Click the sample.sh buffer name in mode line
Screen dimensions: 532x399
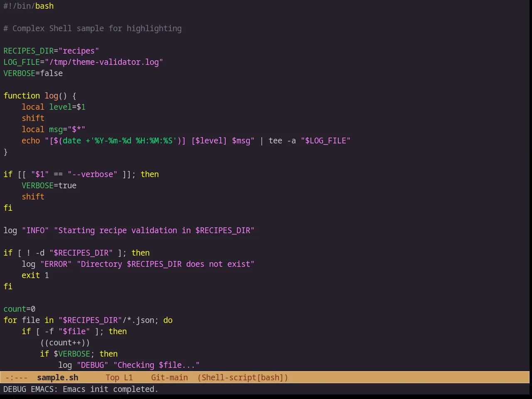point(57,377)
